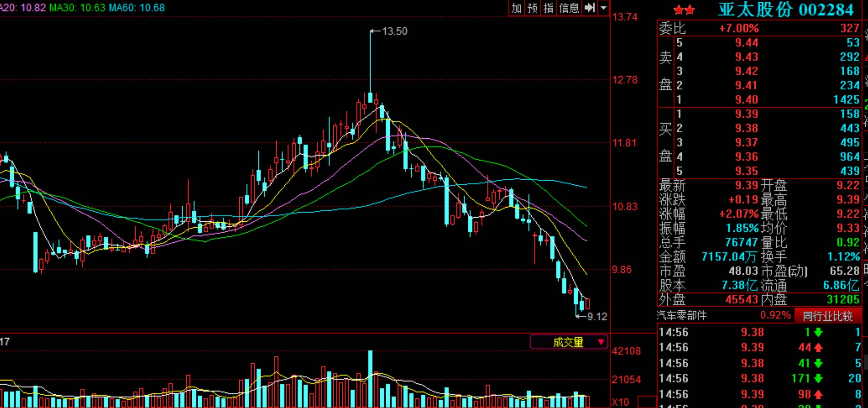Click the 指 (indicator) toolbar button
The height and width of the screenshot is (408, 868).
(548, 8)
